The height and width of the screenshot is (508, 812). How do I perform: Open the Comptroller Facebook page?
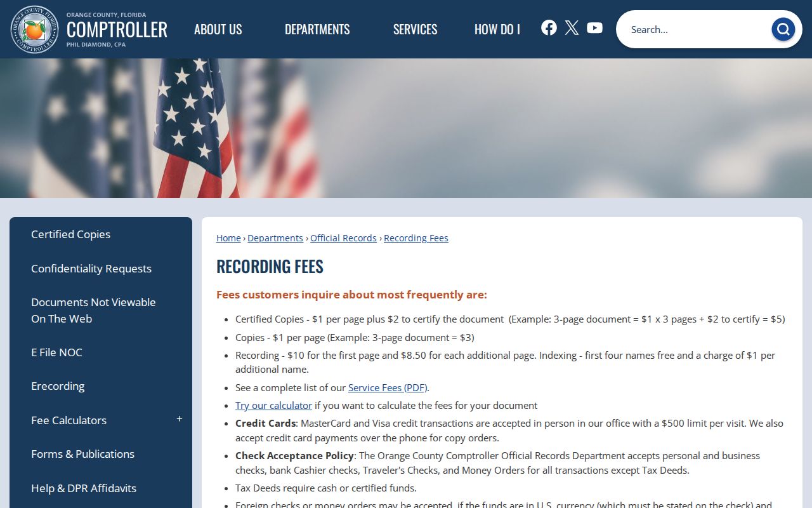[x=549, y=27]
